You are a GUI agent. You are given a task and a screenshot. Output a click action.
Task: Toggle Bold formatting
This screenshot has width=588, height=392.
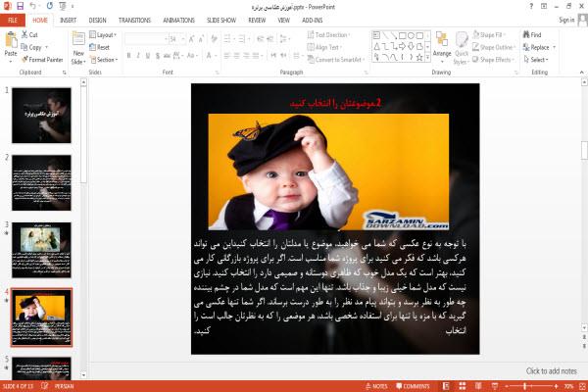pyautogui.click(x=128, y=56)
